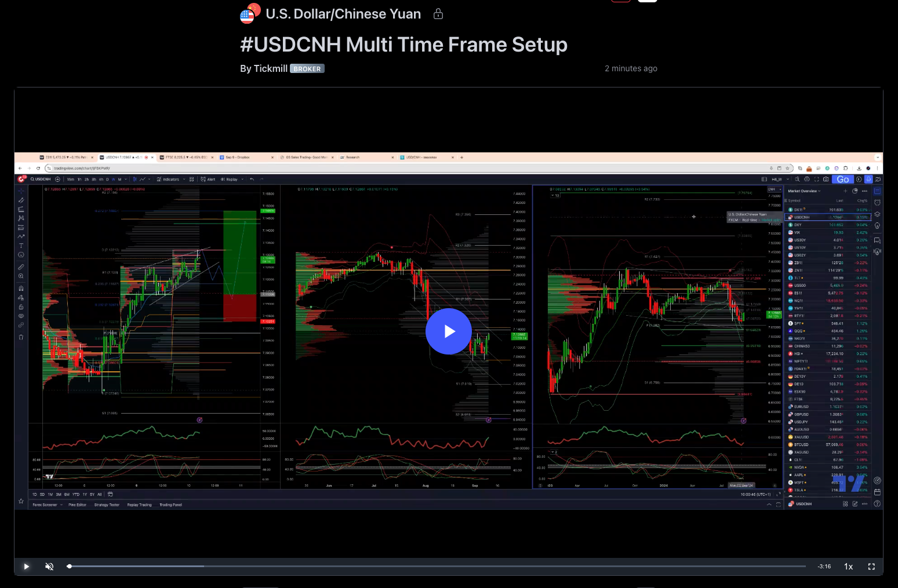Click the Alert button in chart toolbar
This screenshot has width=898, height=588.
click(208, 179)
